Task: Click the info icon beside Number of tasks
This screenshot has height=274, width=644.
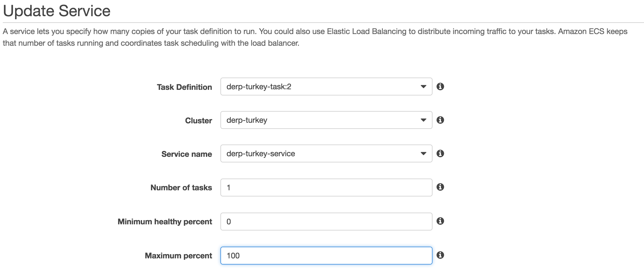Action: coord(440,187)
